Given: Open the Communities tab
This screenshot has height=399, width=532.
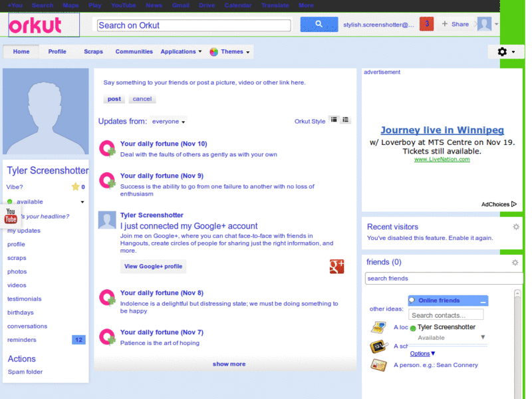Looking at the screenshot, I should coord(134,52).
